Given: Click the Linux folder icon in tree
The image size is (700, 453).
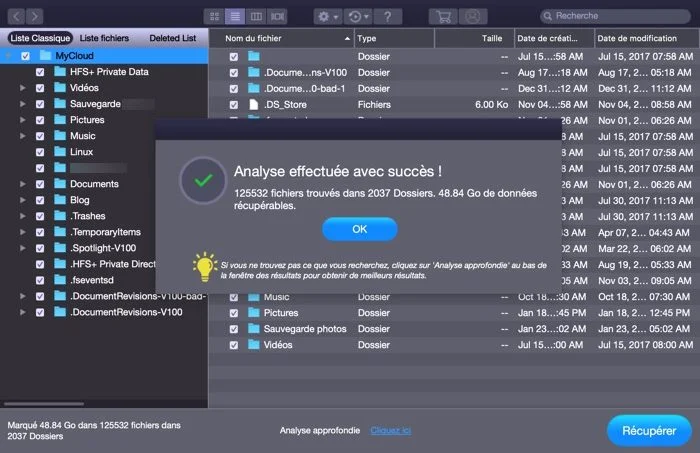Looking at the screenshot, I should point(60,152).
